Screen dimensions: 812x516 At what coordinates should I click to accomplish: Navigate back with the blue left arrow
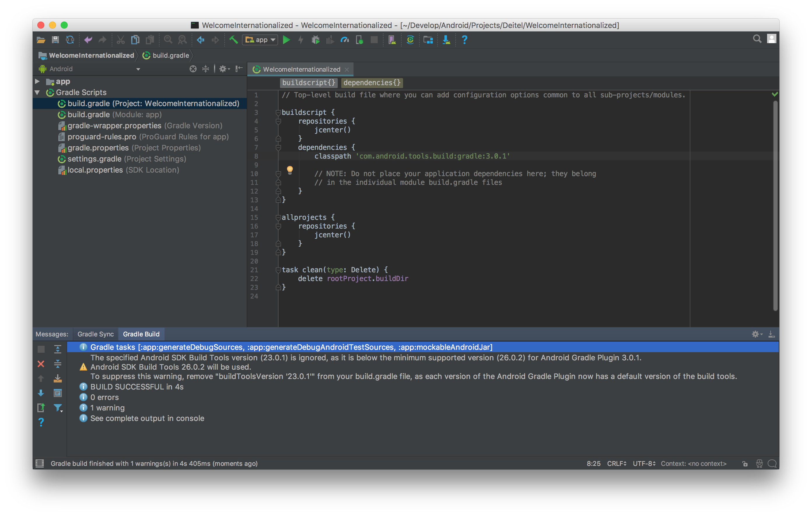coord(201,40)
